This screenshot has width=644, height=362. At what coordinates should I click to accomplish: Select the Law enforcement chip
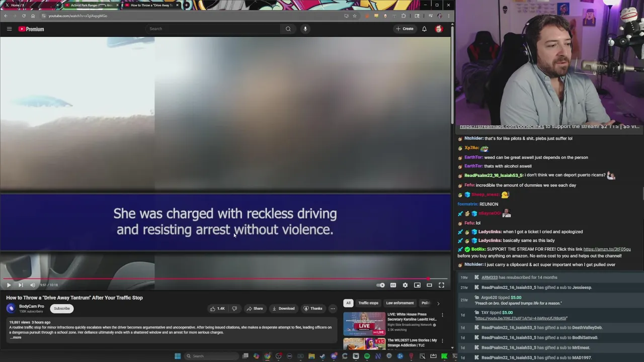(x=400, y=303)
